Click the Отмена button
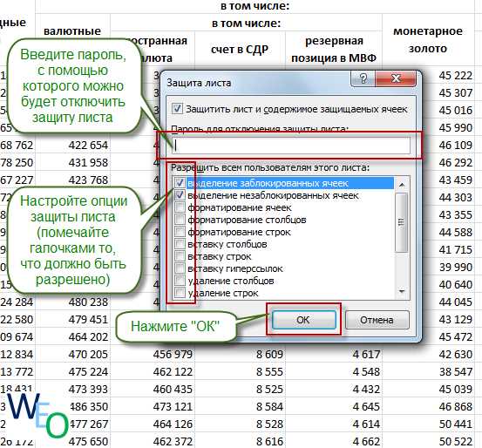The height and width of the screenshot is (448, 482). [x=377, y=320]
